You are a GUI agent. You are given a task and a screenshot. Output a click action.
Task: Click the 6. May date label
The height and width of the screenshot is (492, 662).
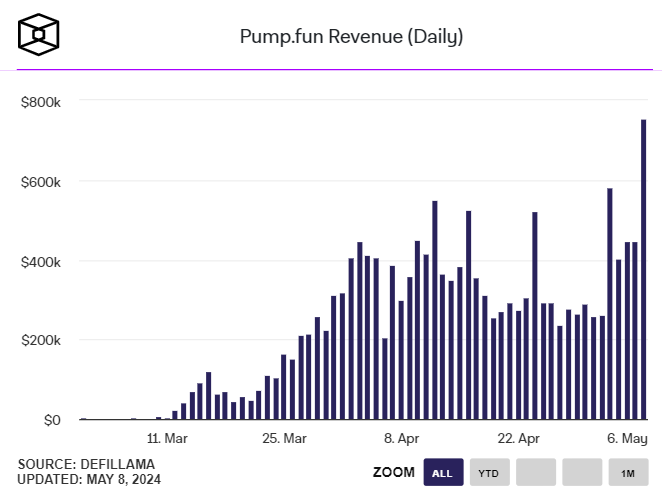[627, 438]
